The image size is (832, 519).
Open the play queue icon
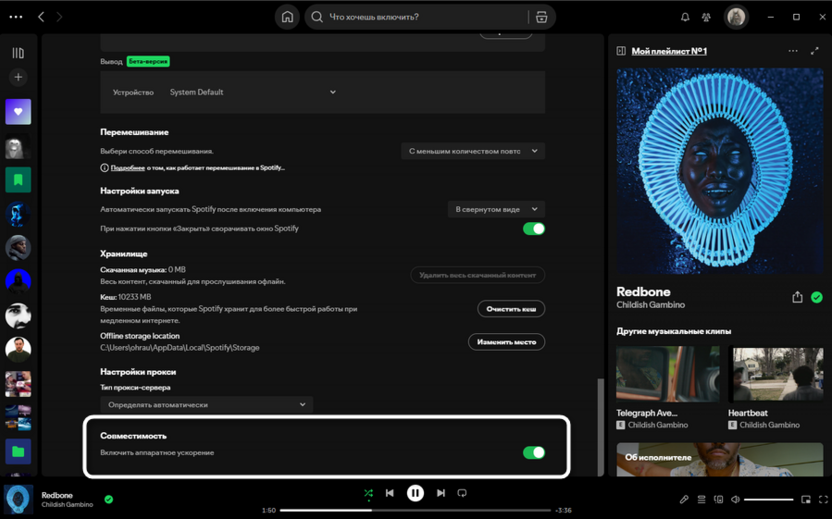701,499
